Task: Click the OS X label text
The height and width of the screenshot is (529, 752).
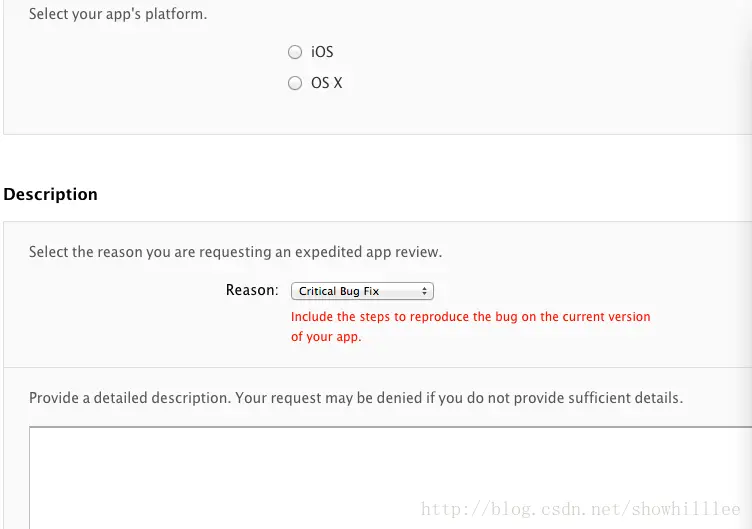Action: tap(327, 83)
